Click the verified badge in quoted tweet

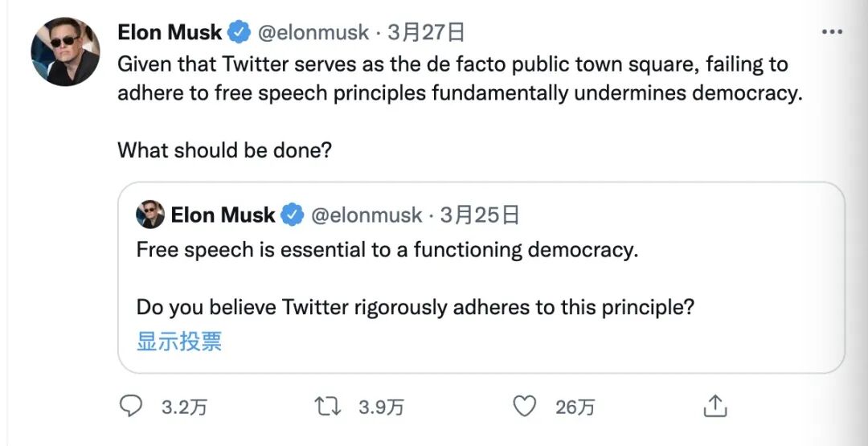tap(292, 215)
